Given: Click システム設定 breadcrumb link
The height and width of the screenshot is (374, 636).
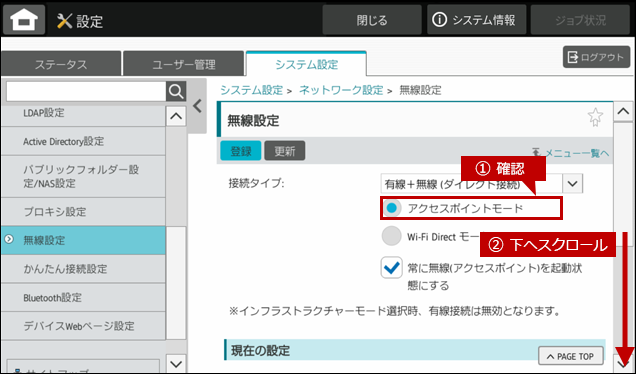Looking at the screenshot, I should coord(251,90).
